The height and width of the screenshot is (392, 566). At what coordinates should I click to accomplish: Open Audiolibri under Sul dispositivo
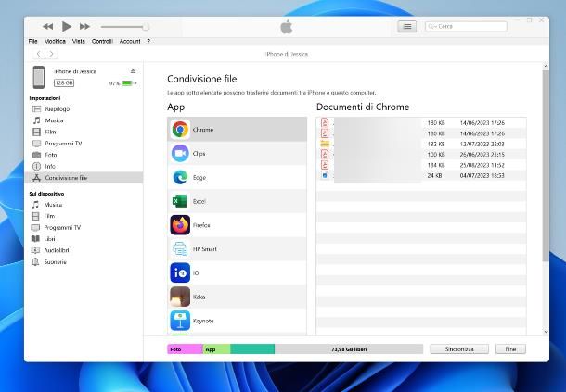point(84,250)
